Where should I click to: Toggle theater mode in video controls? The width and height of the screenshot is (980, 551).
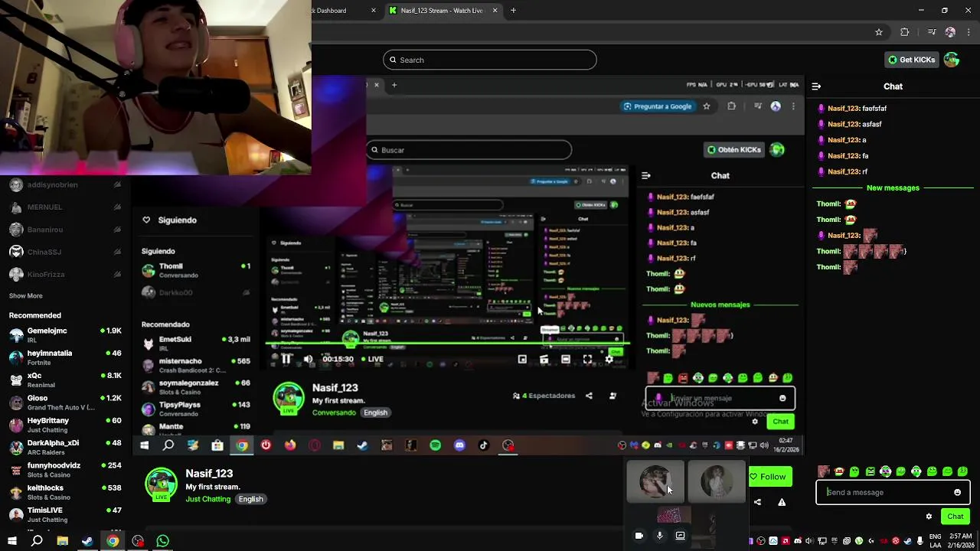click(566, 359)
